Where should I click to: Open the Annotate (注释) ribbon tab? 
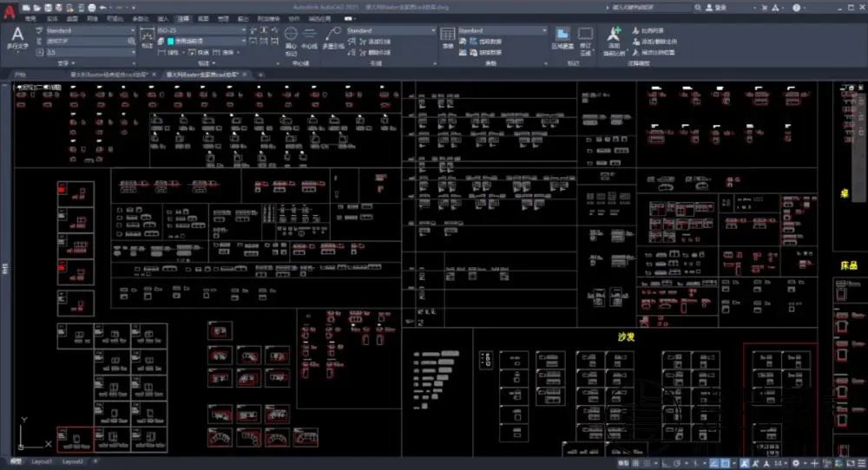coord(182,18)
